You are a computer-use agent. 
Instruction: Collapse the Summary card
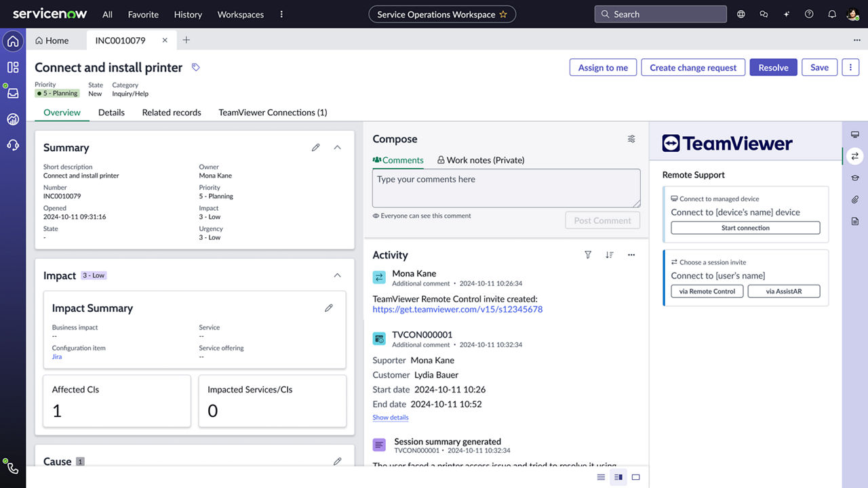pos(337,147)
